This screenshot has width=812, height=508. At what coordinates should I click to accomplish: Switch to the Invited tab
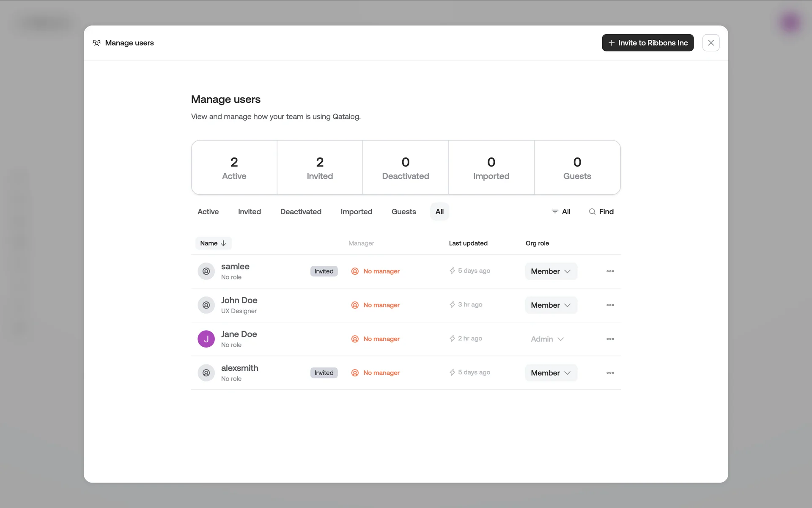[249, 212]
